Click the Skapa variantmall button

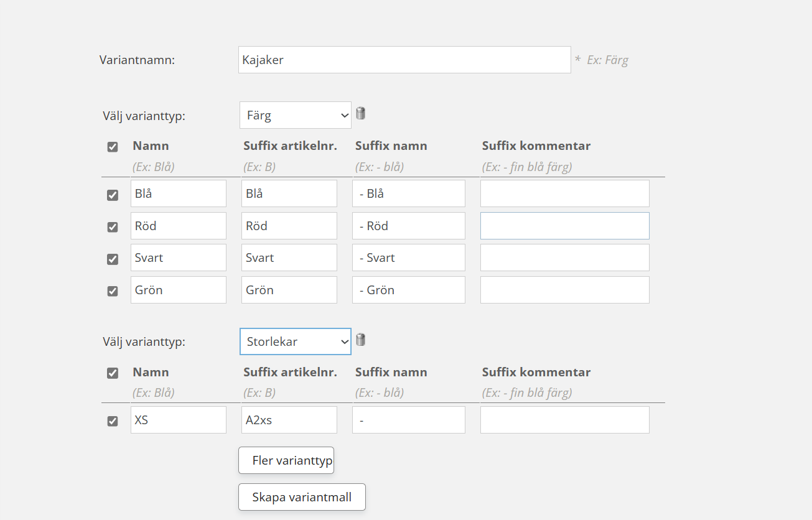click(302, 497)
